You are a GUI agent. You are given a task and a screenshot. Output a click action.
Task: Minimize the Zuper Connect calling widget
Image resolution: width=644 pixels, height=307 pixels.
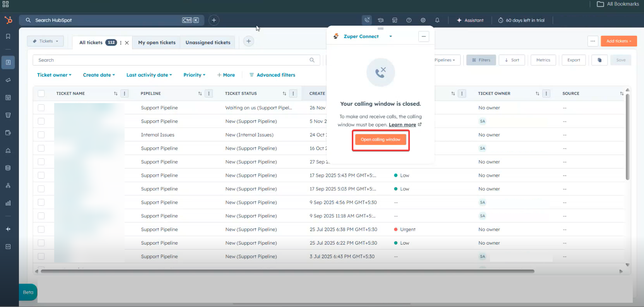point(424,36)
